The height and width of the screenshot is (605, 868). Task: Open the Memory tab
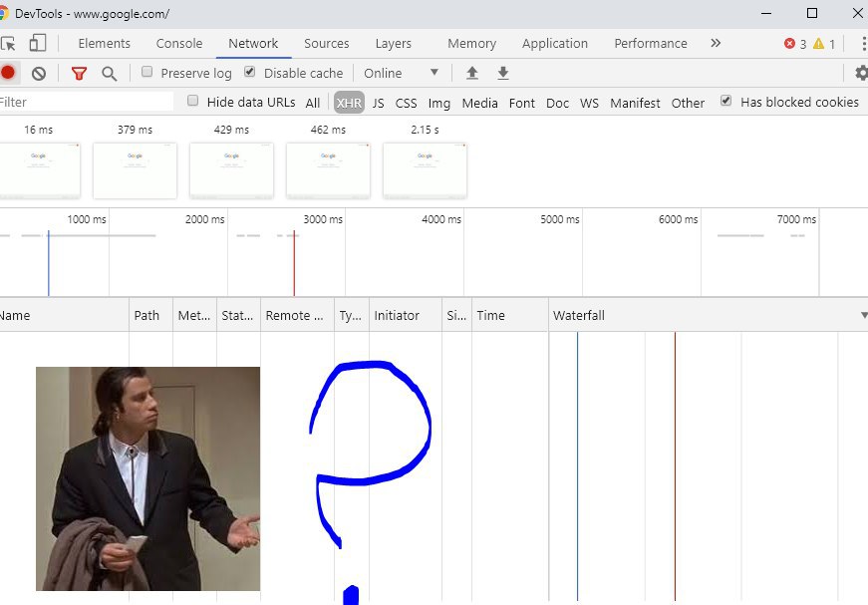[471, 44]
